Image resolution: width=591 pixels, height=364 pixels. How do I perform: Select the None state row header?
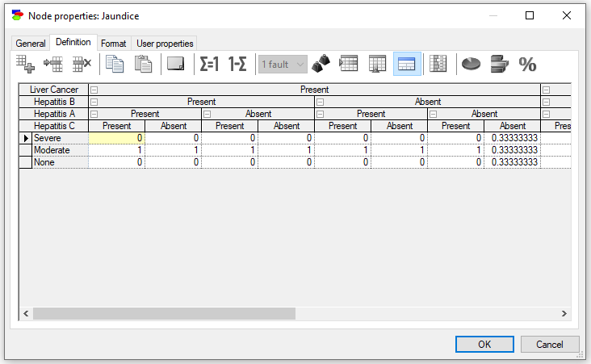pyautogui.click(x=61, y=162)
